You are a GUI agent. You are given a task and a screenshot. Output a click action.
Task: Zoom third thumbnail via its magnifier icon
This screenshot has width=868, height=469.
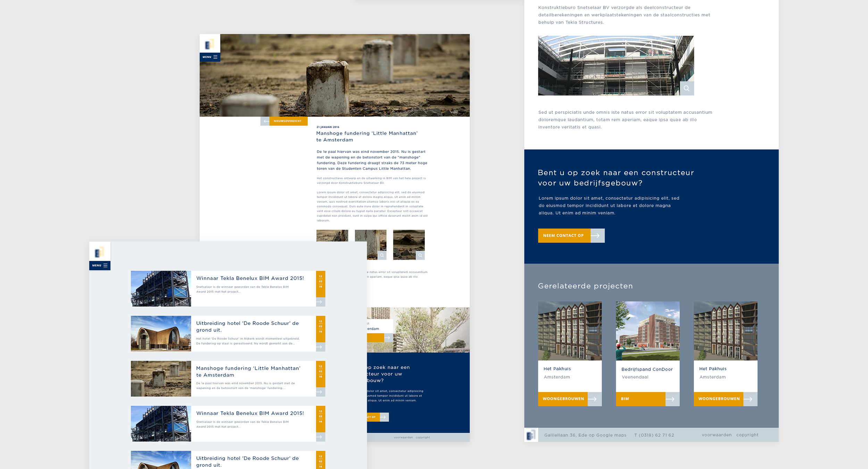(x=420, y=255)
